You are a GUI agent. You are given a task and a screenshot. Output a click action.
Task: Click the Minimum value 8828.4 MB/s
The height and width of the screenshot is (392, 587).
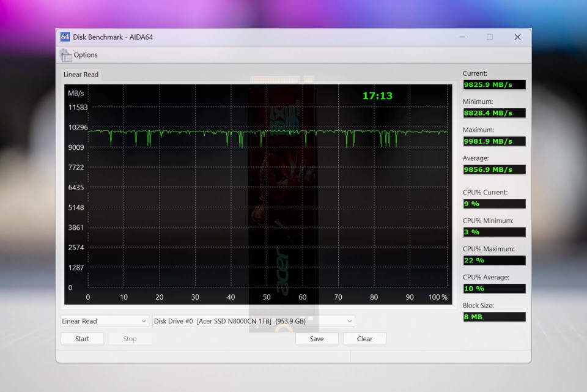[x=494, y=113]
